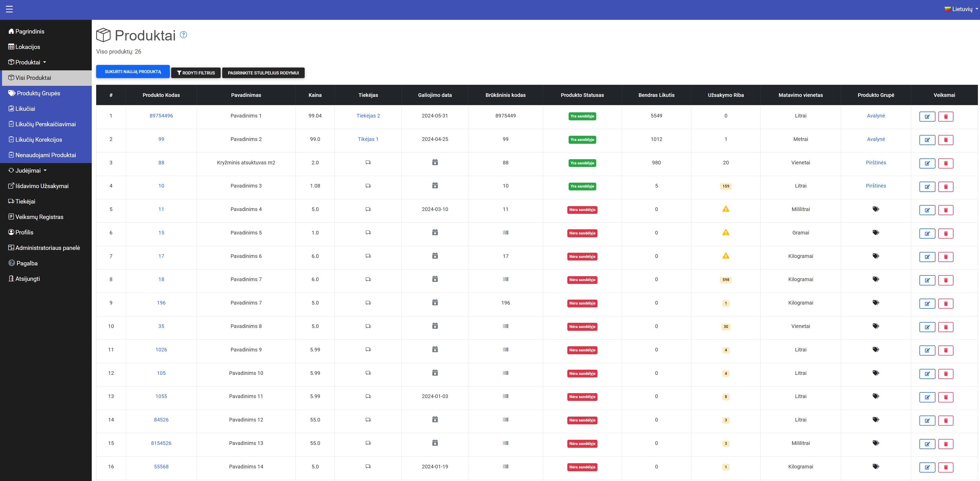
Task: Click Sukurti naują produktą button
Action: (133, 72)
